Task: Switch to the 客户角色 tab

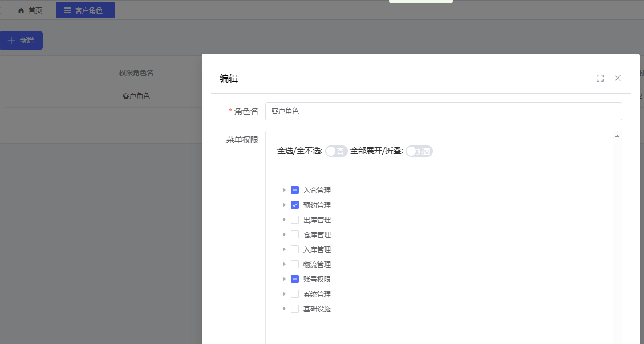Action: [x=86, y=10]
